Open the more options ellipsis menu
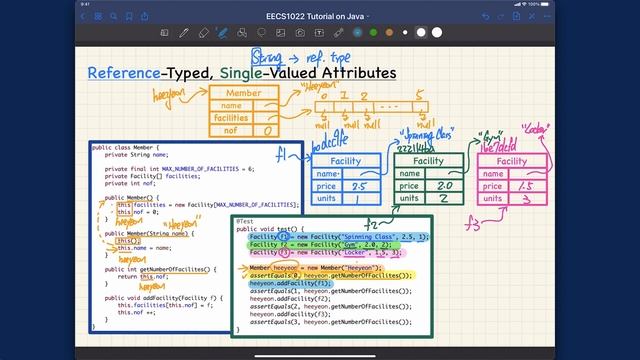This screenshot has height=360, width=640. [547, 16]
